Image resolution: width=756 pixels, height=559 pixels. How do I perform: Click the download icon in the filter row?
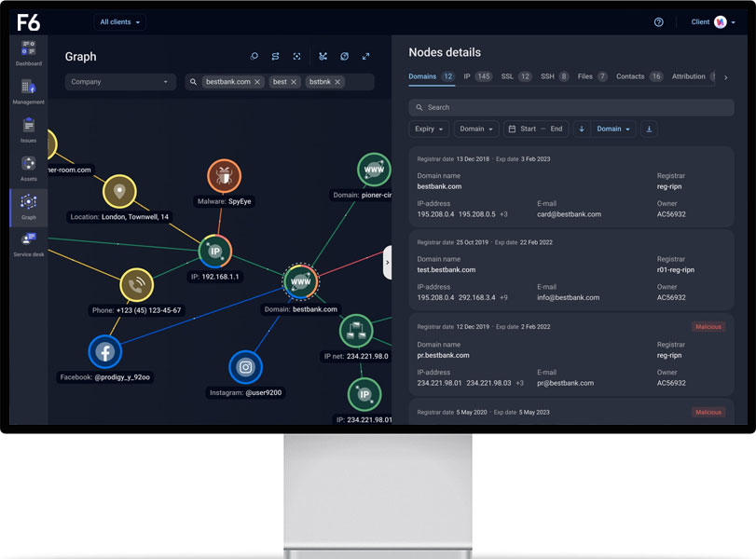point(649,130)
